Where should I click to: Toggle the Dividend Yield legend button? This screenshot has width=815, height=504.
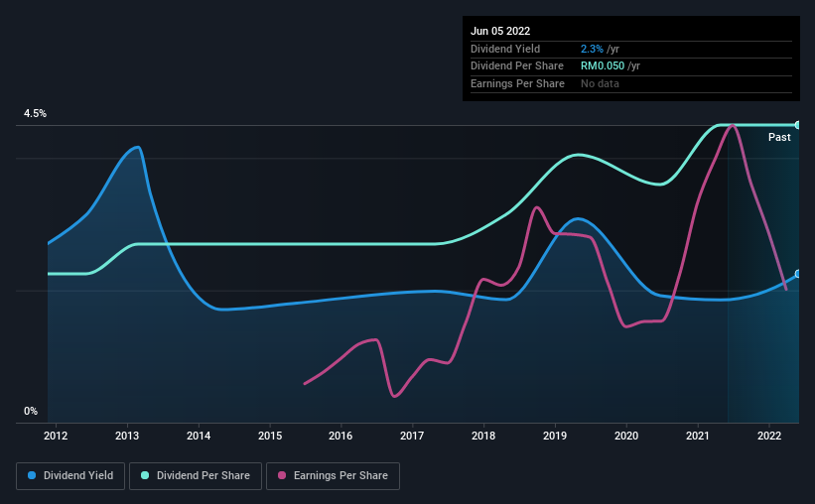point(70,476)
